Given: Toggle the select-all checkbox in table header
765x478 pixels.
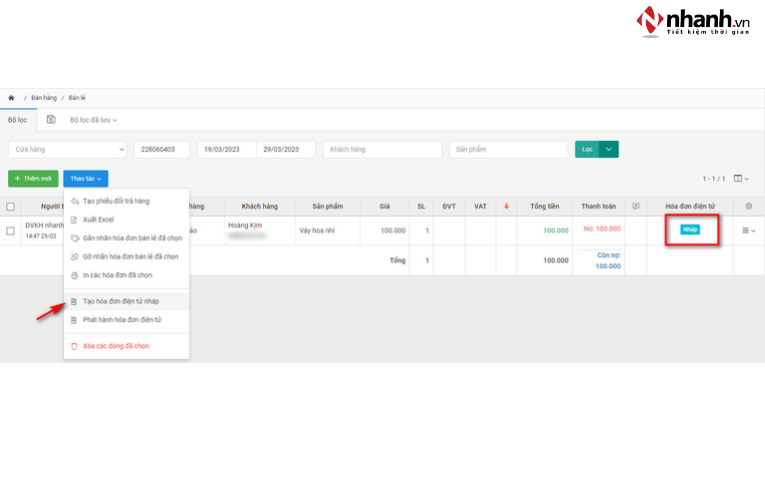Looking at the screenshot, I should tap(11, 207).
